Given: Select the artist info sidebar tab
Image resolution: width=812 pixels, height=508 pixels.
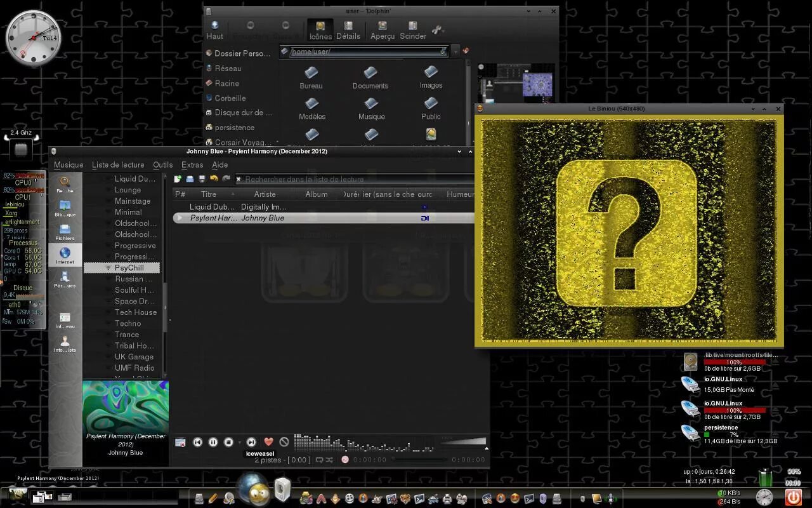Looking at the screenshot, I should tap(65, 344).
